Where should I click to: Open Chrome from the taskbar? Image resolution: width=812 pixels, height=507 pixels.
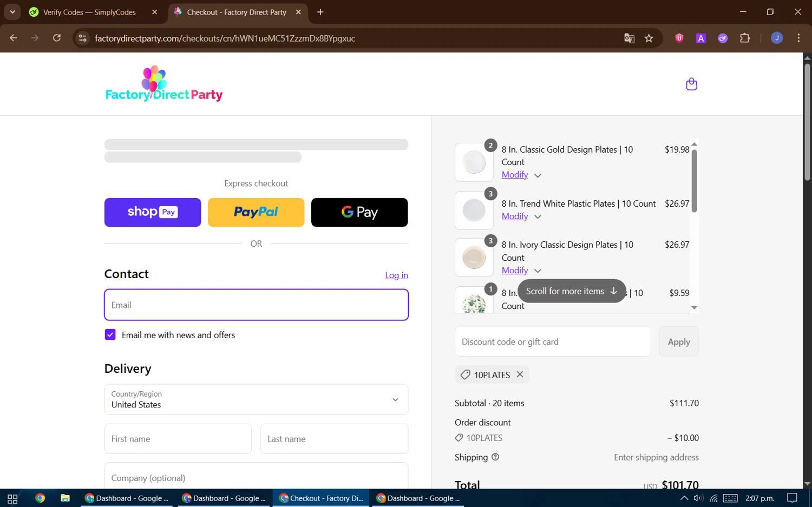click(x=40, y=498)
